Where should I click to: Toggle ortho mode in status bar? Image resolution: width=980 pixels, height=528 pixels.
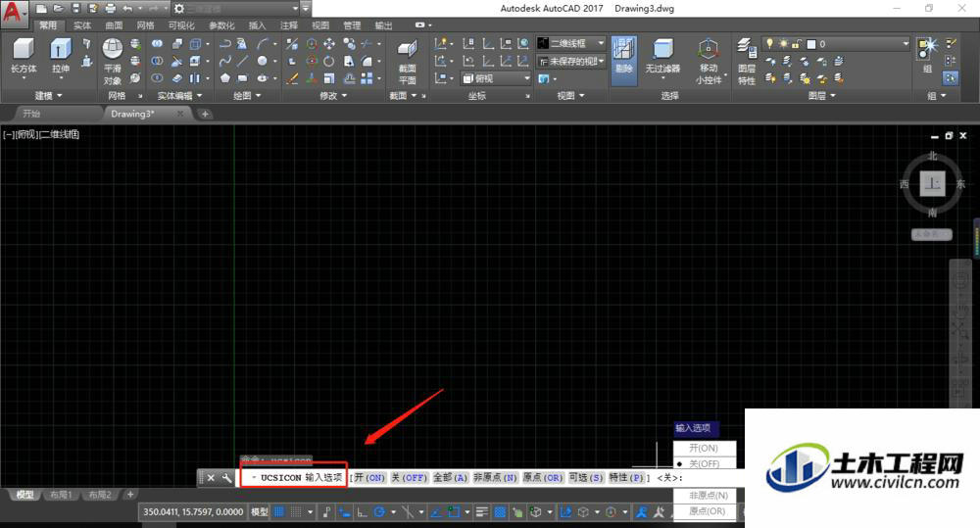coord(362,512)
